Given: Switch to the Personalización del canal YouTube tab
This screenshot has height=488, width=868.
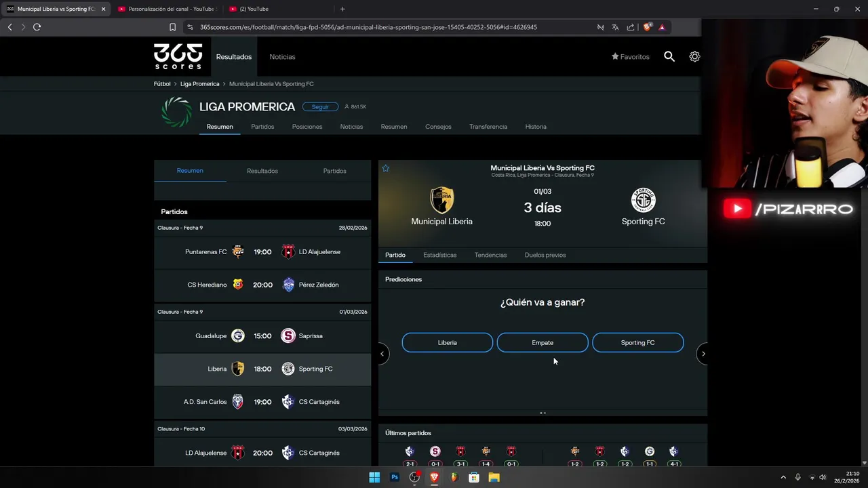Looking at the screenshot, I should pyautogui.click(x=166, y=9).
